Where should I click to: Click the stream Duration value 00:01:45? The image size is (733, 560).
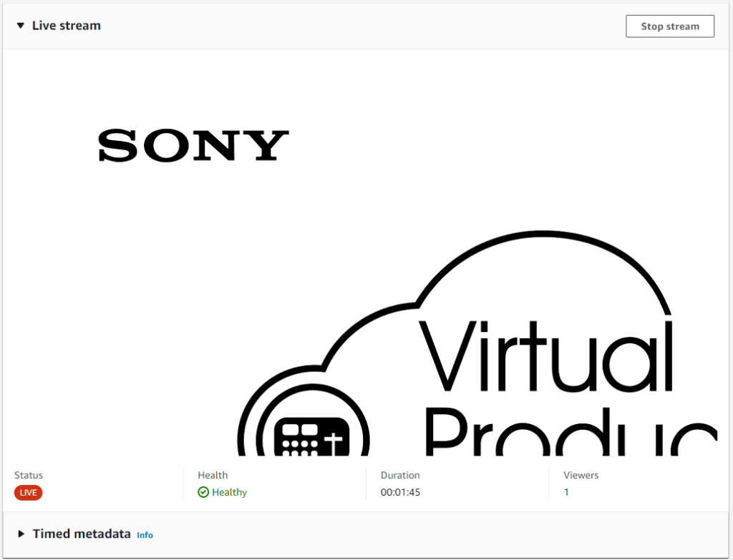point(399,492)
